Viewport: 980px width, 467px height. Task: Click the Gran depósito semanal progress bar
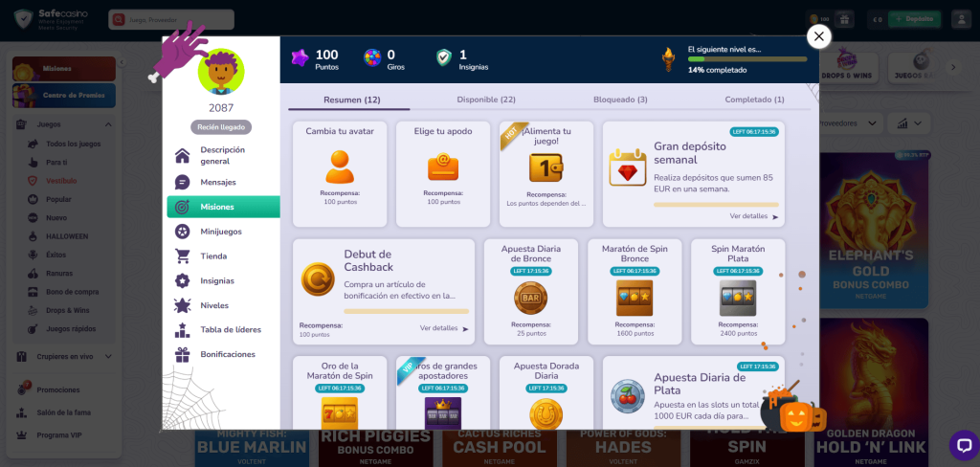[x=716, y=205]
